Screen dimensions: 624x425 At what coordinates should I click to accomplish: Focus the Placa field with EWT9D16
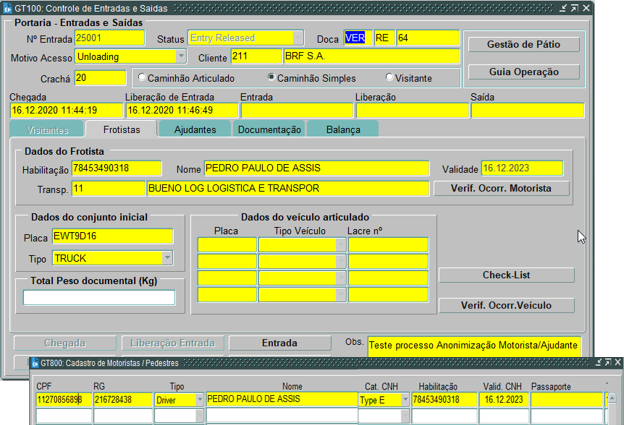coord(112,237)
